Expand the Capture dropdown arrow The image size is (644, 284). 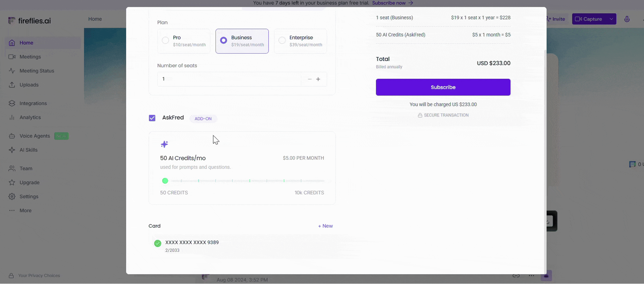click(611, 19)
